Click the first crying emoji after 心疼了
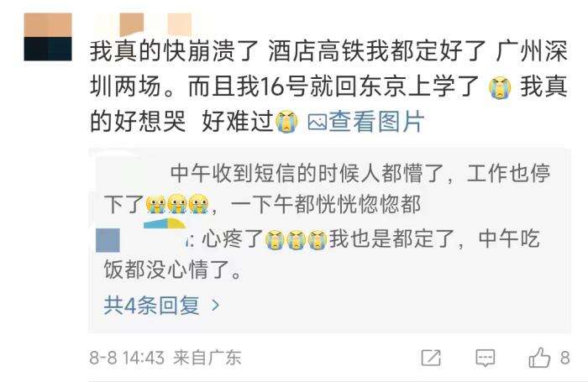The image size is (588, 382). coord(276,239)
